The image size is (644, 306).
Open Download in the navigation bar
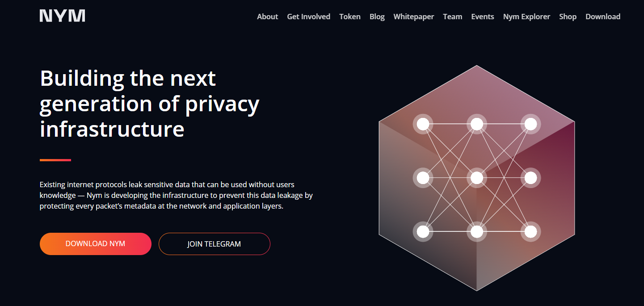pyautogui.click(x=602, y=17)
